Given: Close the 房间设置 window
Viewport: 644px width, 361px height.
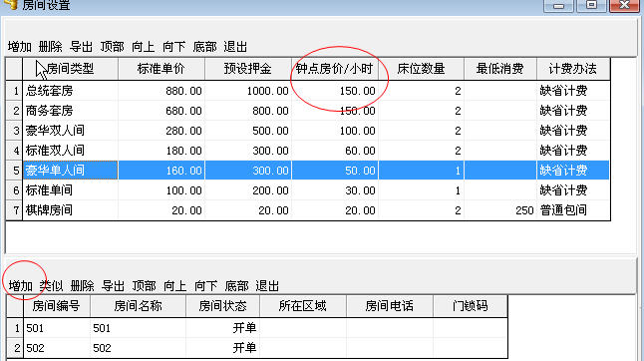Looking at the screenshot, I should [624, 5].
